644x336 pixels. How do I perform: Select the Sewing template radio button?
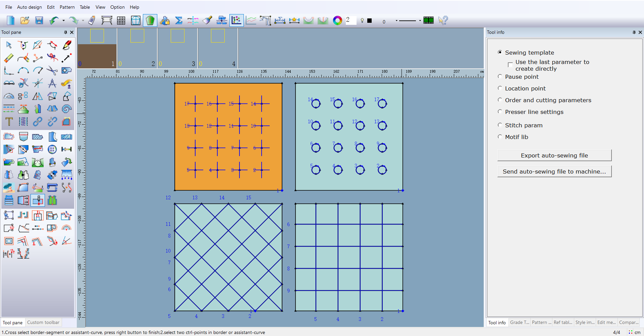pos(500,52)
